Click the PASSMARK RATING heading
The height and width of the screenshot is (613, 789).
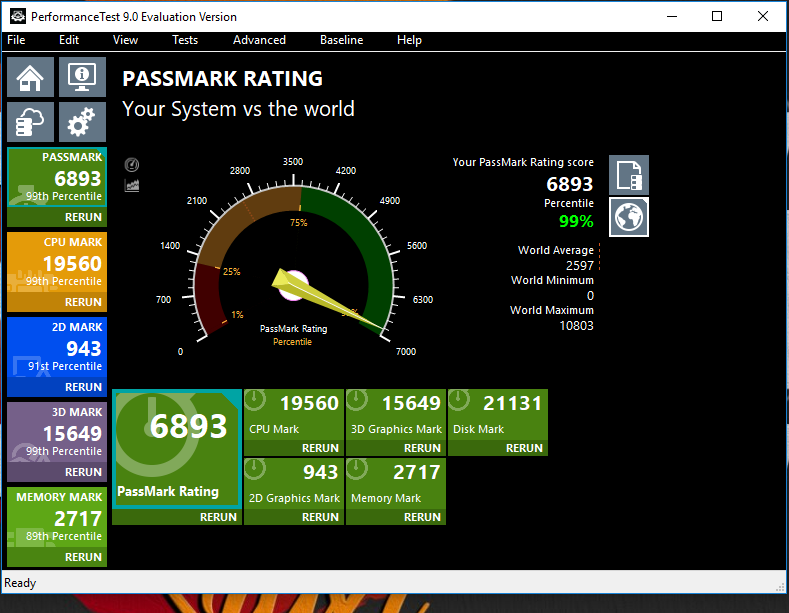point(222,79)
